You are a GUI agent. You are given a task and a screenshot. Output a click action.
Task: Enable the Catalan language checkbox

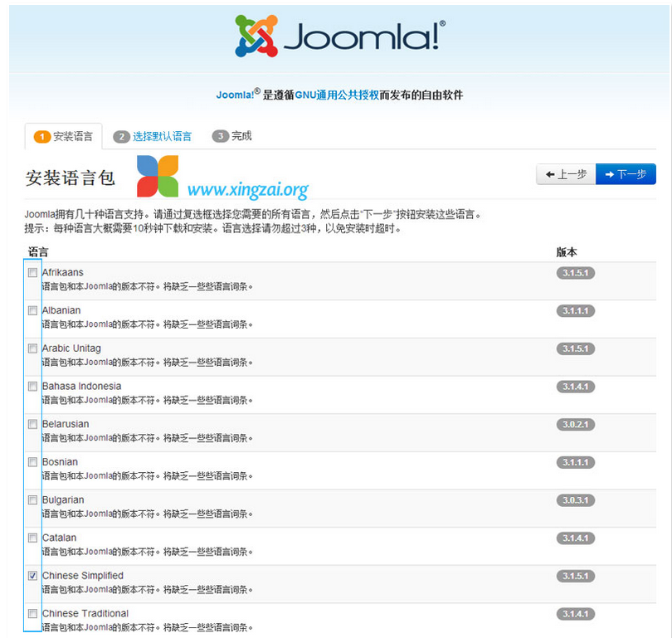(x=32, y=538)
